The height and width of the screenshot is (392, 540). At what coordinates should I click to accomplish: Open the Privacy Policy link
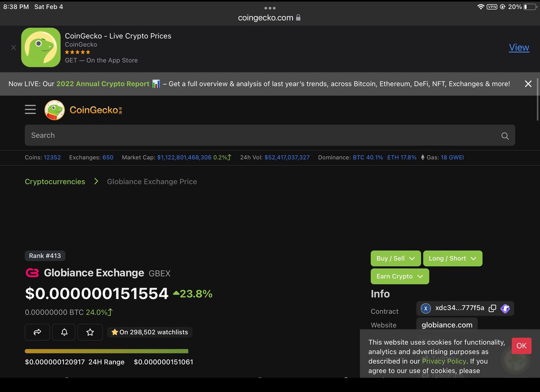click(x=444, y=361)
